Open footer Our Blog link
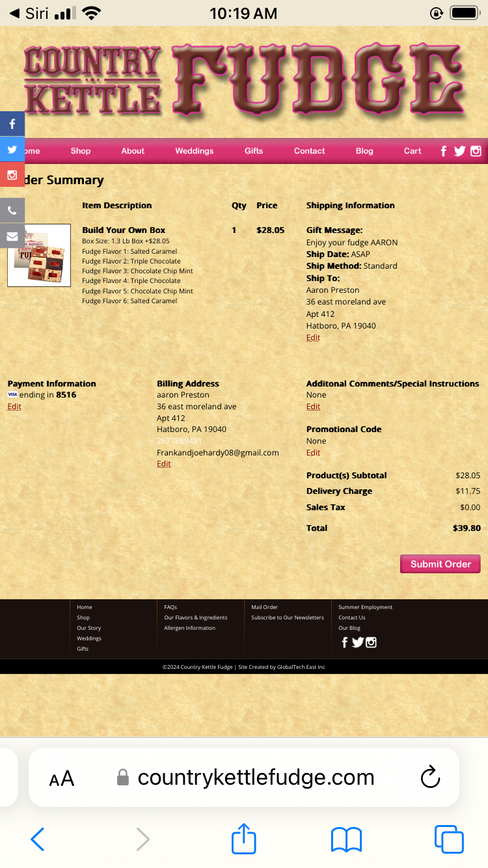The width and height of the screenshot is (488, 868). click(349, 628)
